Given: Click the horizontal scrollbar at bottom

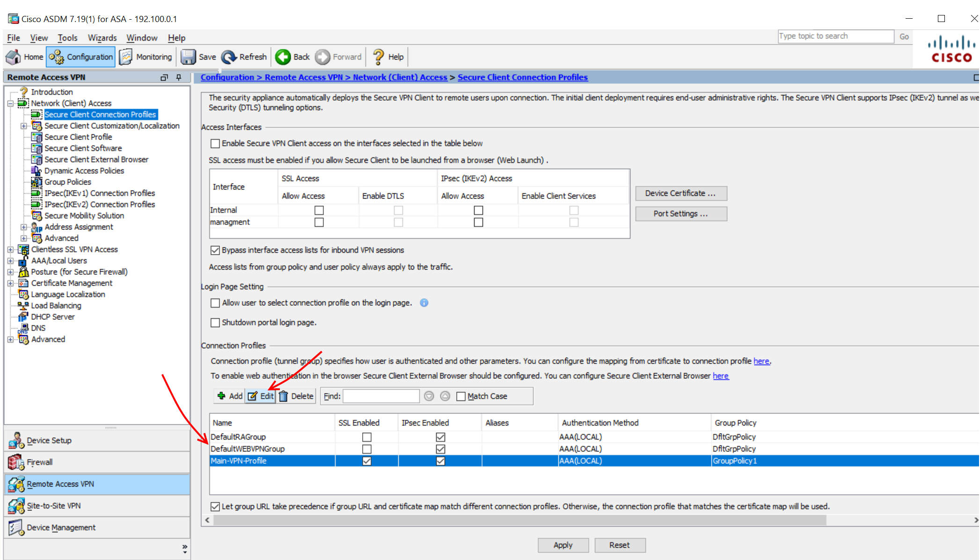Looking at the screenshot, I should [519, 520].
